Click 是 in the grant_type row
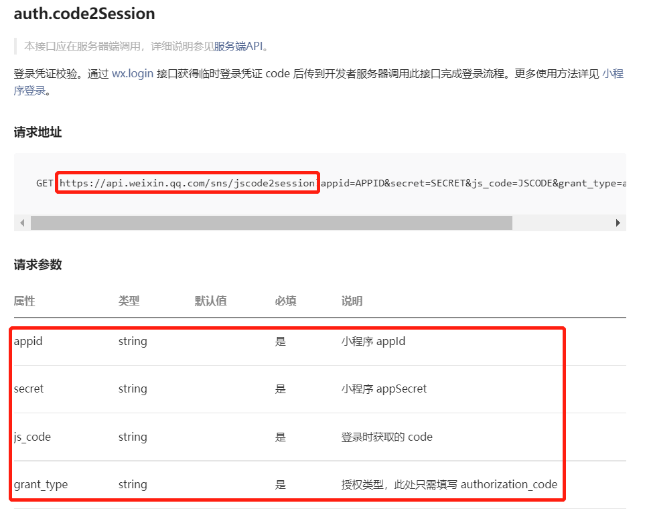Screen dimensions: 647x523 coord(281,485)
